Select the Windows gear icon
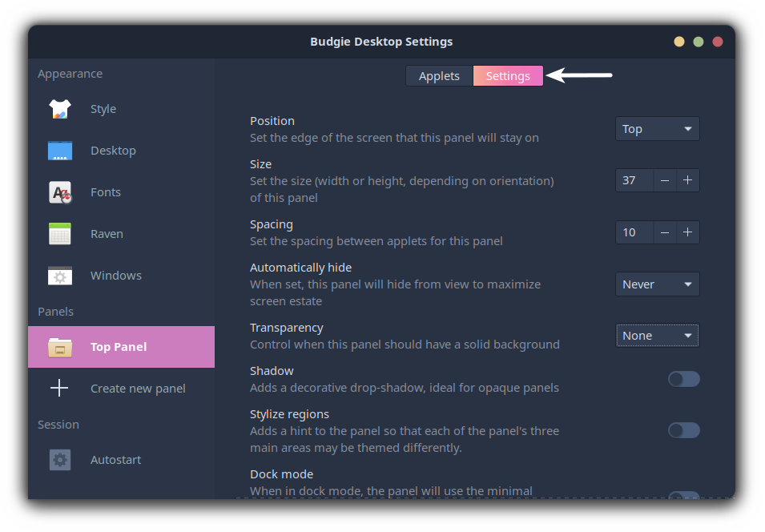 pyautogui.click(x=59, y=275)
